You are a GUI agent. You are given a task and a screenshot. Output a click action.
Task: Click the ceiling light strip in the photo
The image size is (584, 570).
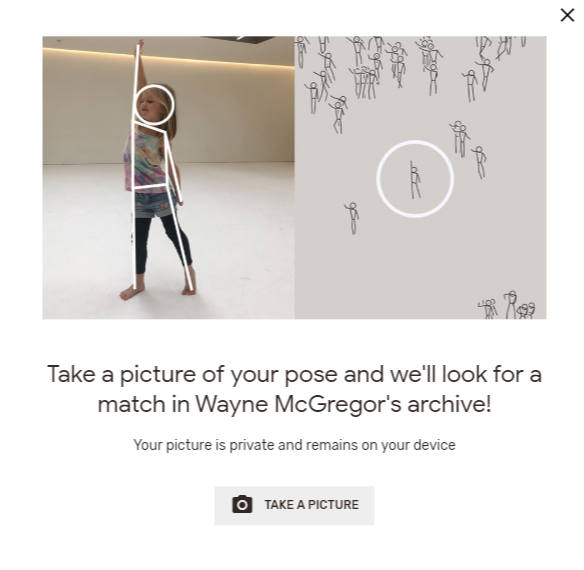click(x=168, y=57)
